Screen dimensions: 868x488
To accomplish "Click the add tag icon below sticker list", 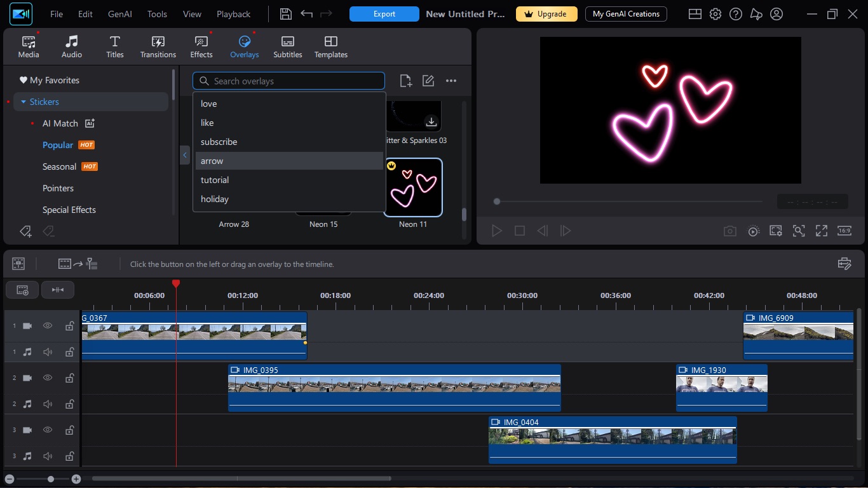I will click(25, 231).
